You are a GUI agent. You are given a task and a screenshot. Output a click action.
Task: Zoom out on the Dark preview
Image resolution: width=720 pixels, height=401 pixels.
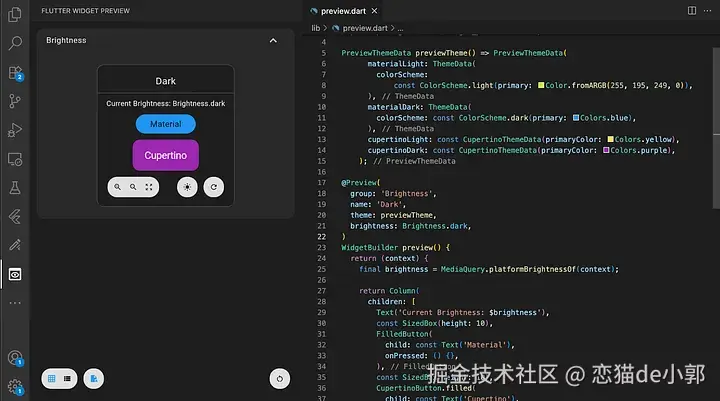[133, 187]
